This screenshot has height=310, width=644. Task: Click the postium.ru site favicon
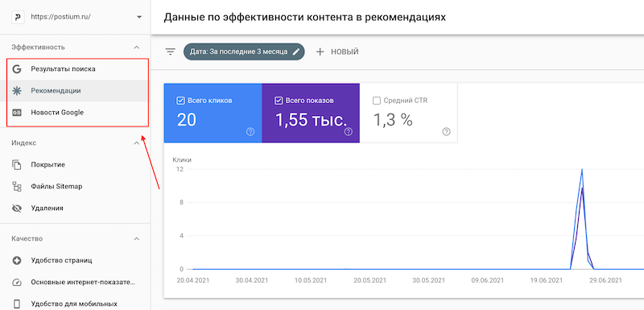17,17
